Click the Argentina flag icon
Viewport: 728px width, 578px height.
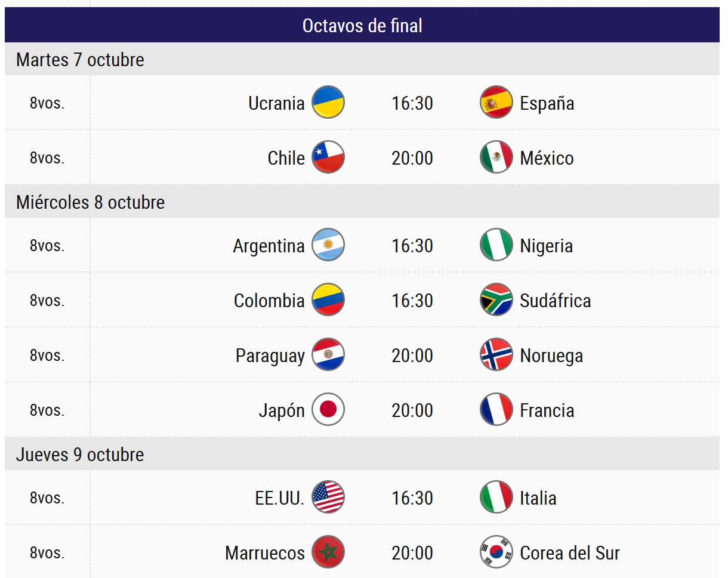pyautogui.click(x=328, y=245)
